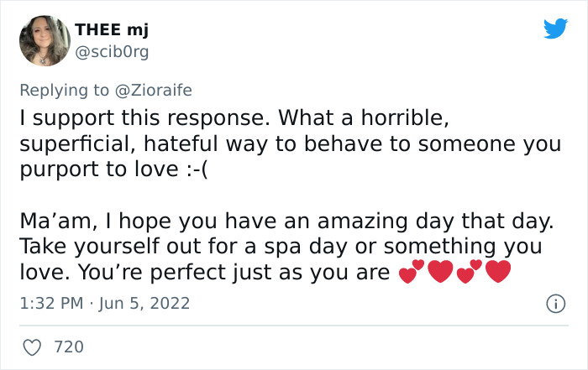Click the first two-hearts emoji
This screenshot has height=370, width=588.
[412, 272]
